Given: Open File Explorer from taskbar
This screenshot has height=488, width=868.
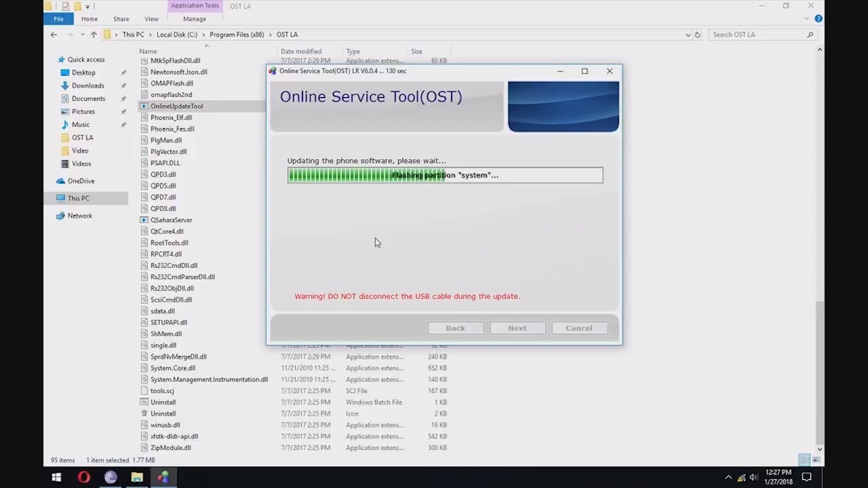Looking at the screenshot, I should click(x=137, y=477).
